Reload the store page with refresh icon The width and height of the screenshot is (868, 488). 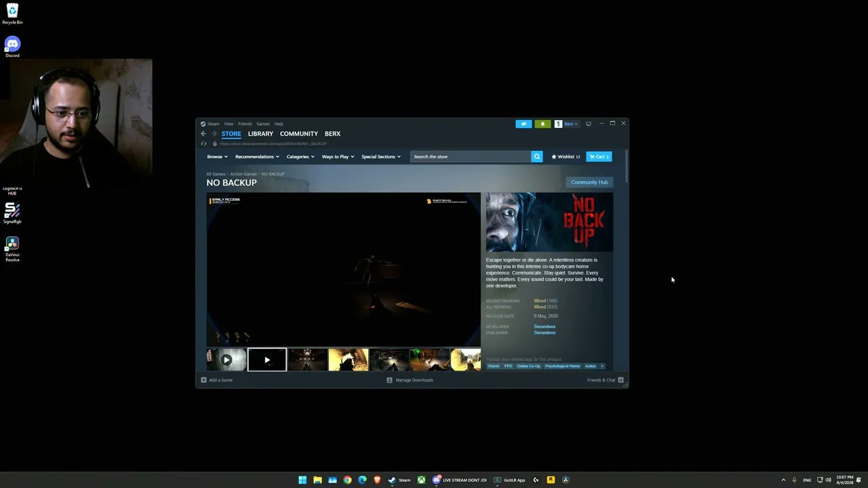(x=203, y=144)
